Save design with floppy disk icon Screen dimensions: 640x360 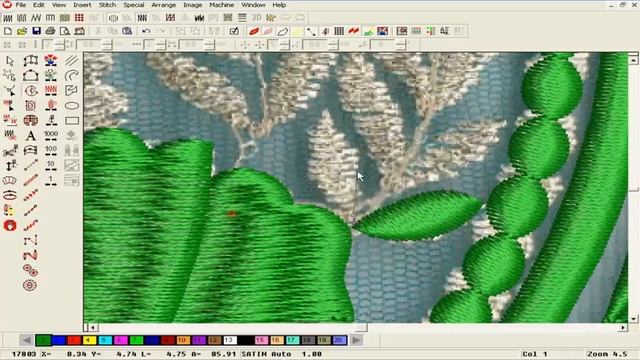click(x=36, y=31)
